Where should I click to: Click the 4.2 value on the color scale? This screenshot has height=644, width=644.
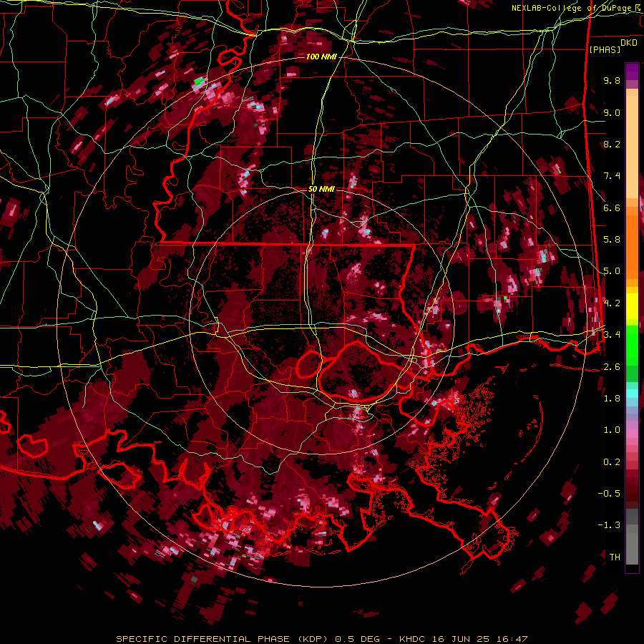[612, 303]
